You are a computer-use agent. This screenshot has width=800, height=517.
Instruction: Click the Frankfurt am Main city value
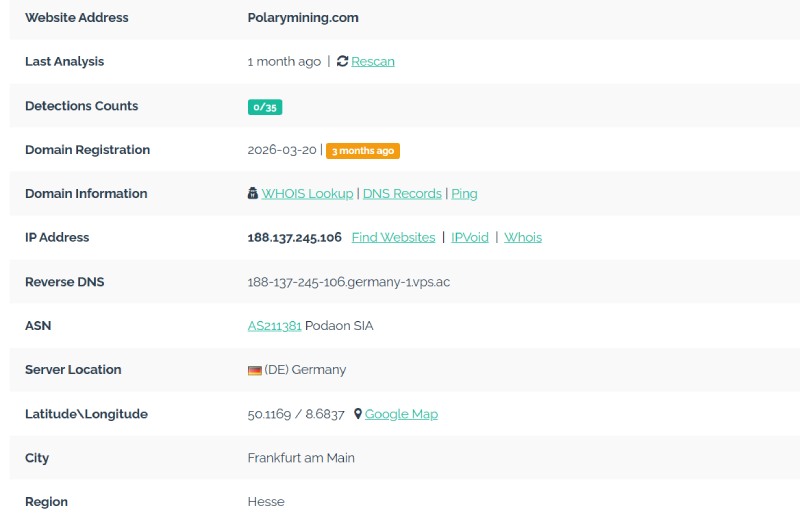tap(301, 458)
